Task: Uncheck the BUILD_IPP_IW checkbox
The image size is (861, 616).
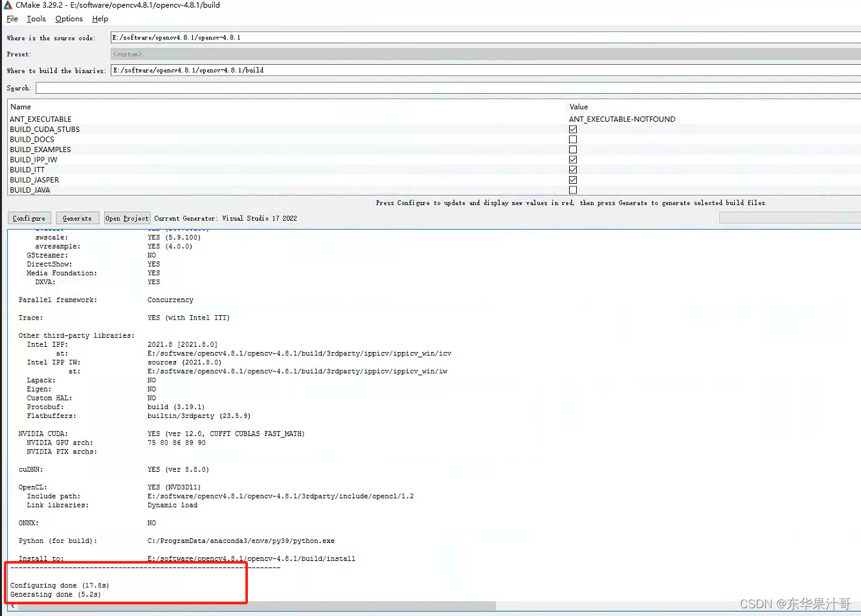Action: [573, 160]
